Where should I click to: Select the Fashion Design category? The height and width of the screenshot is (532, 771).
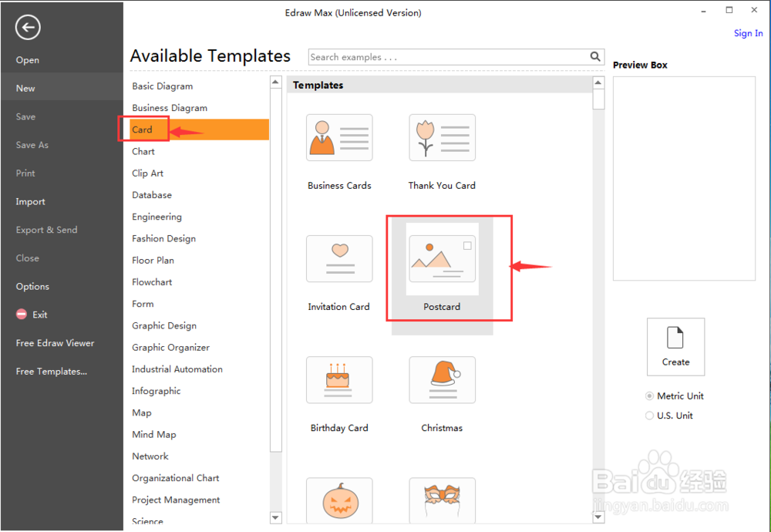click(x=163, y=238)
